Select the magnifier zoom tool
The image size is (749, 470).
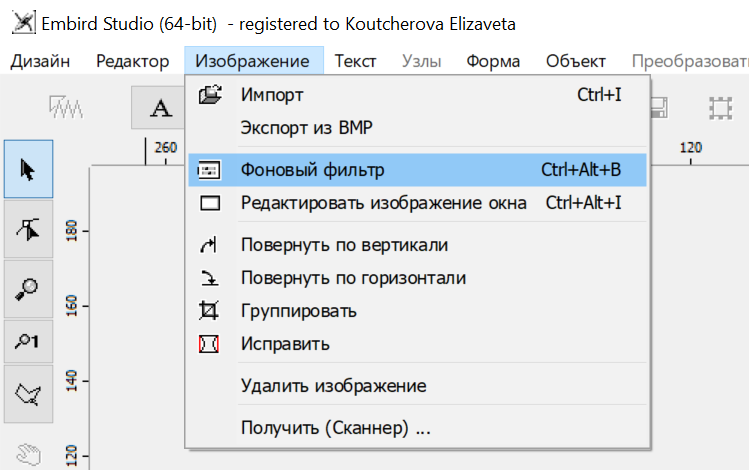28,288
